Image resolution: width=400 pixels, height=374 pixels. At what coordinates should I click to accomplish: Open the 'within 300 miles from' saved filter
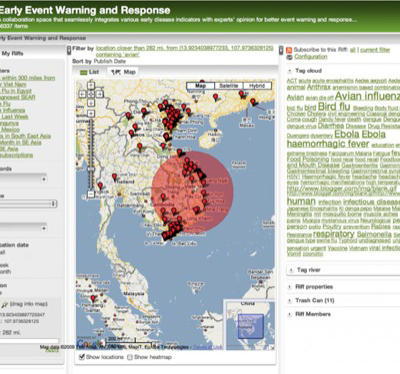point(28,78)
